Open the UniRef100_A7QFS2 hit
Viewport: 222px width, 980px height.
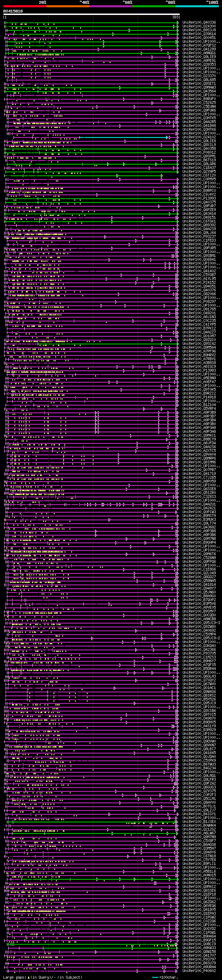tap(199, 45)
